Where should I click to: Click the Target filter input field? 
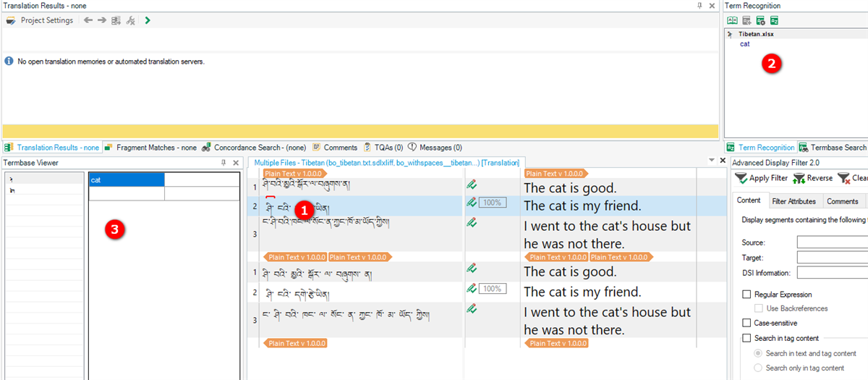pyautogui.click(x=833, y=258)
